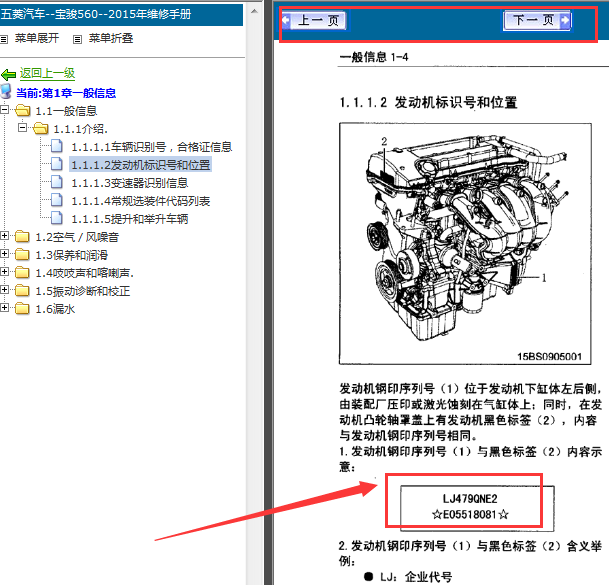Click page icon of 1.1.1.5提升和举升车辆
This screenshot has width=609, height=585.
[x=57, y=218]
